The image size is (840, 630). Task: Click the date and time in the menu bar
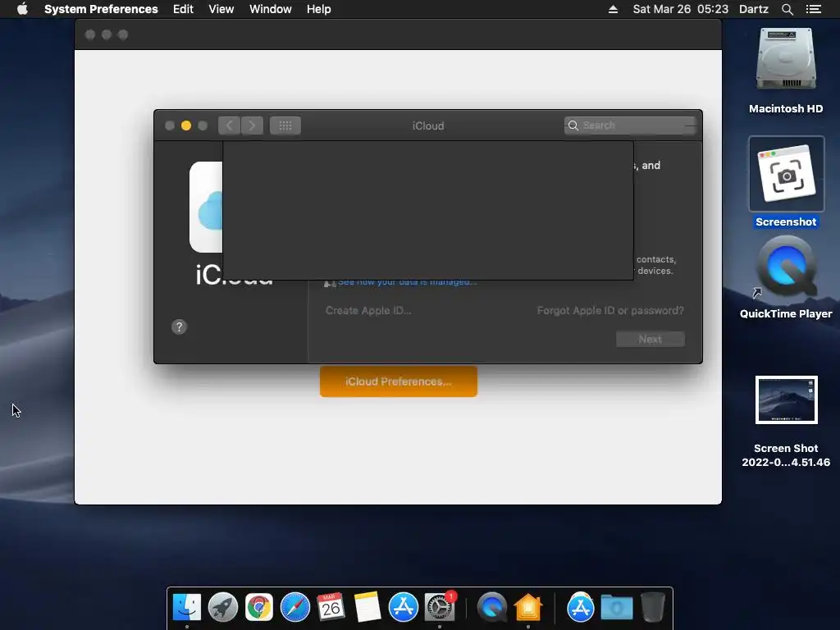[680, 9]
